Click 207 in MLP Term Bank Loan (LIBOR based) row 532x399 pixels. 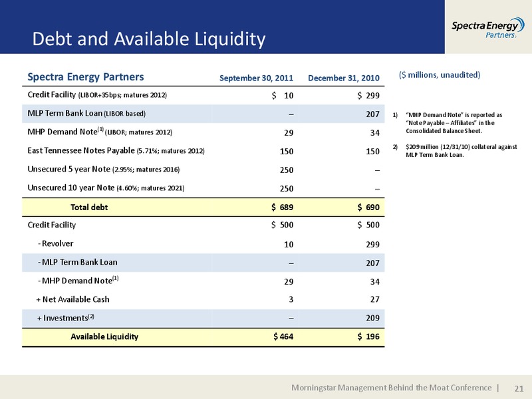(x=372, y=114)
